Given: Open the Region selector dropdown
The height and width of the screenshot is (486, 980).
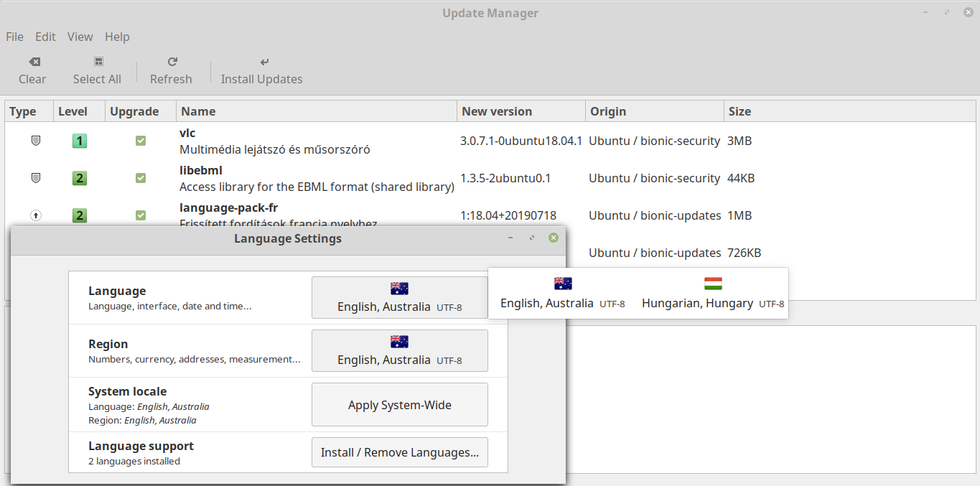Looking at the screenshot, I should coord(399,350).
